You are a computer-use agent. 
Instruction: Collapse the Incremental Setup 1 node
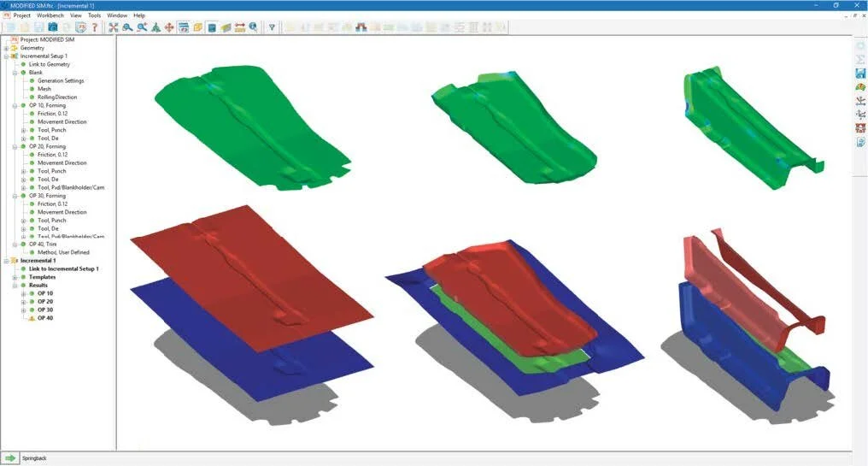[6, 56]
